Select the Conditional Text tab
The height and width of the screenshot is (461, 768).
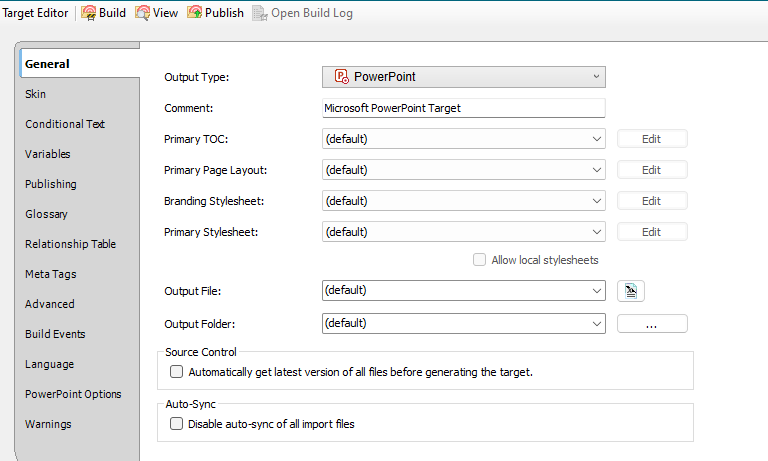click(x=65, y=124)
